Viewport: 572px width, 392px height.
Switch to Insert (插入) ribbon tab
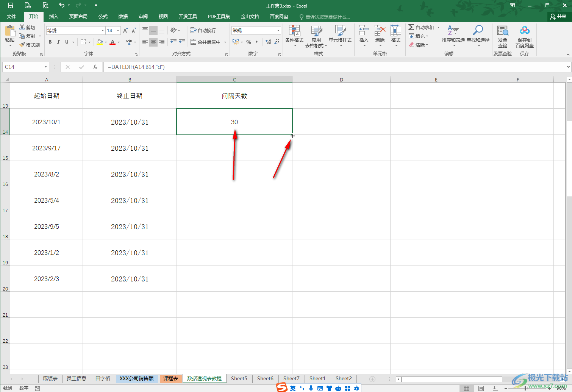coord(54,17)
